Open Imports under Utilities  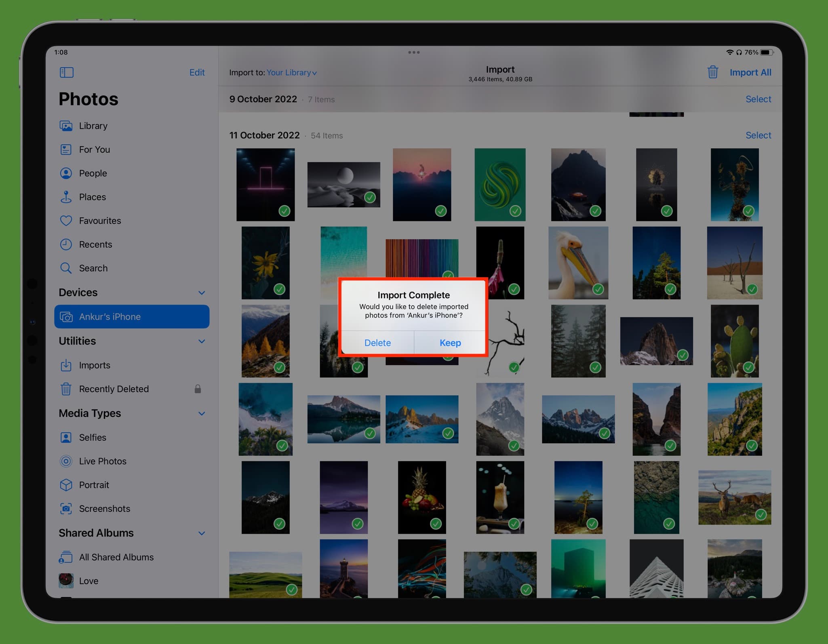tap(132, 365)
